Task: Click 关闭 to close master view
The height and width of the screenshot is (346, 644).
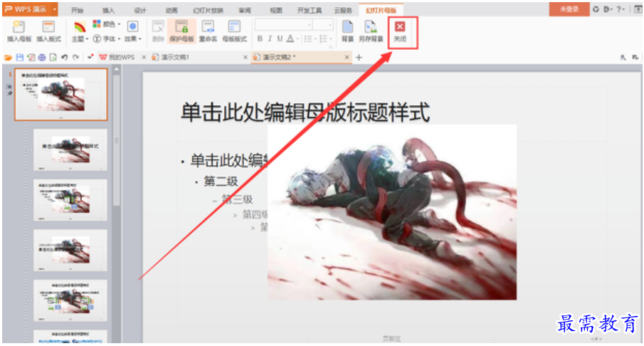Action: (x=400, y=32)
